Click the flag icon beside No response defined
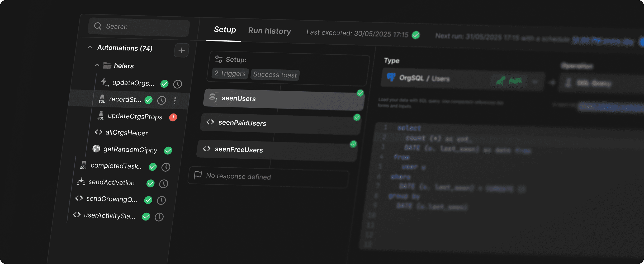This screenshot has width=644, height=264. click(198, 175)
